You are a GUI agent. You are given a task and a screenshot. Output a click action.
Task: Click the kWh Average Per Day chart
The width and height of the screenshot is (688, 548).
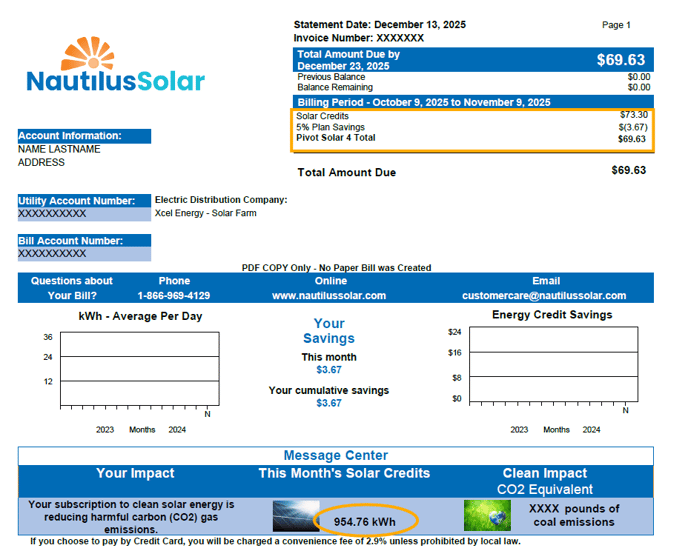pyautogui.click(x=139, y=367)
